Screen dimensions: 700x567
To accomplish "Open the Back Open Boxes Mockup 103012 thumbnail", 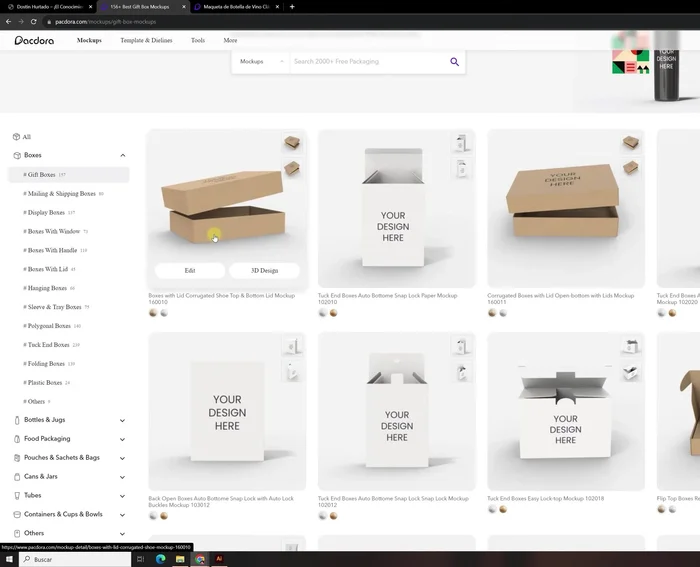I will click(227, 412).
